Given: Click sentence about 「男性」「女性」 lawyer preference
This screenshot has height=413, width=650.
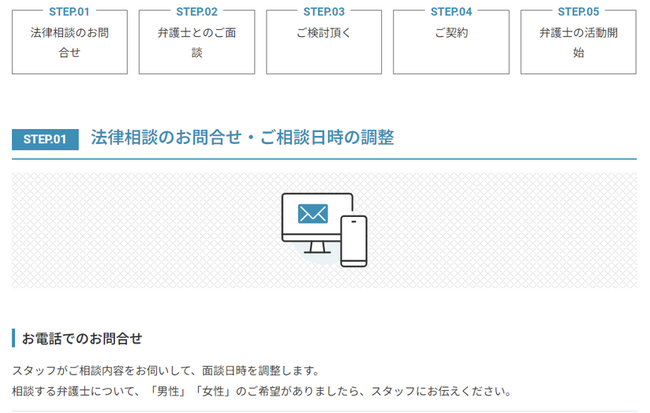Looking at the screenshot, I should click(261, 391).
